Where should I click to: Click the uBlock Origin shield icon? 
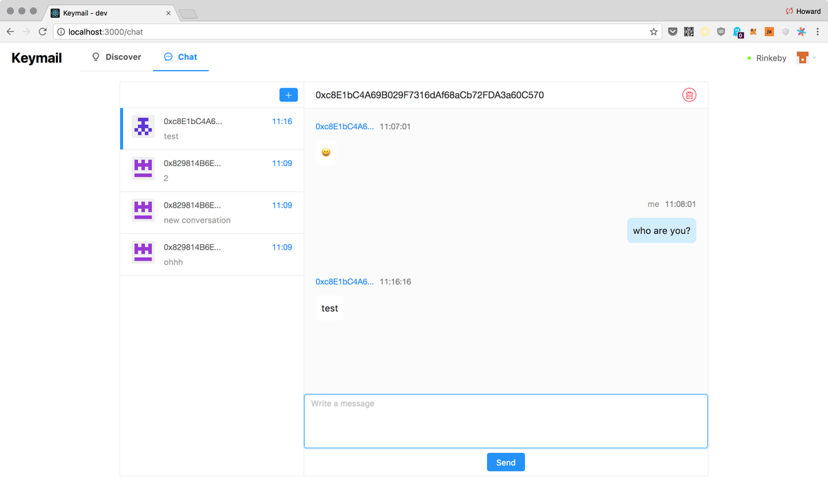click(722, 32)
